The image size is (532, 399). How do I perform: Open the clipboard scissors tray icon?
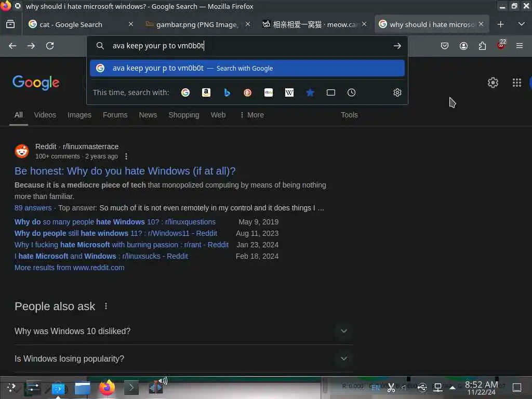coord(391,388)
